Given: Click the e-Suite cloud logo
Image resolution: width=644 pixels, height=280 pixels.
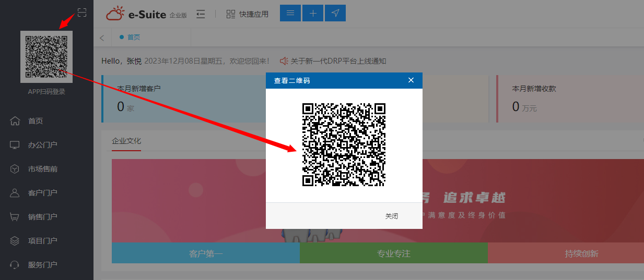Looking at the screenshot, I should pos(115,14).
